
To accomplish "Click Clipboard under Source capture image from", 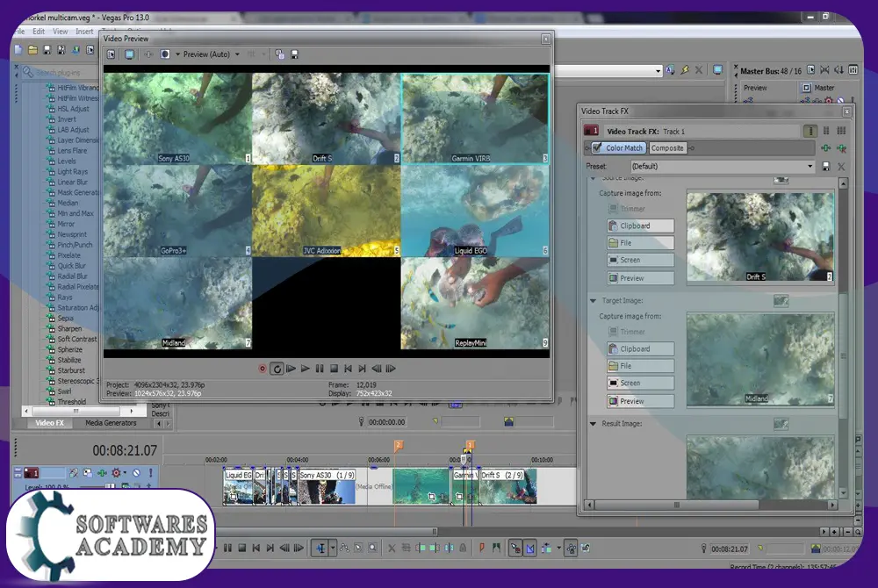I will point(641,226).
